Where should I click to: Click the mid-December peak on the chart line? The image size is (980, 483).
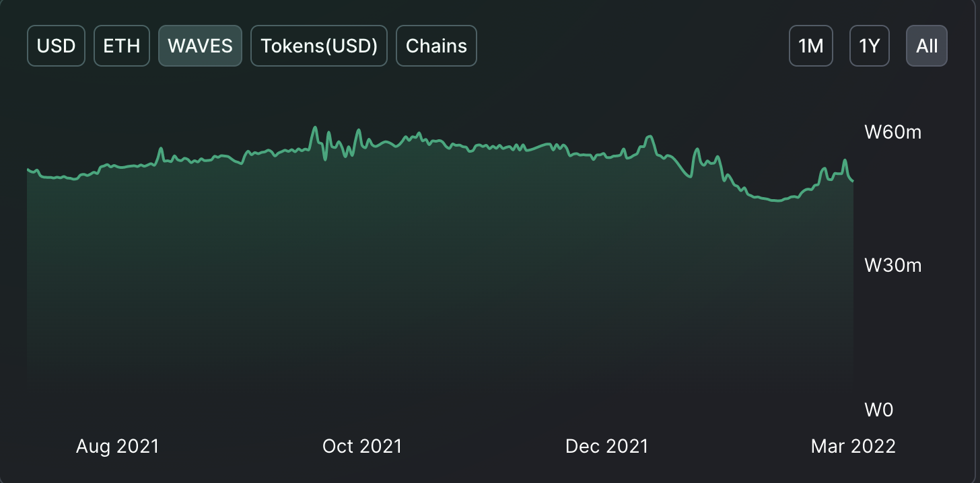tap(650, 137)
